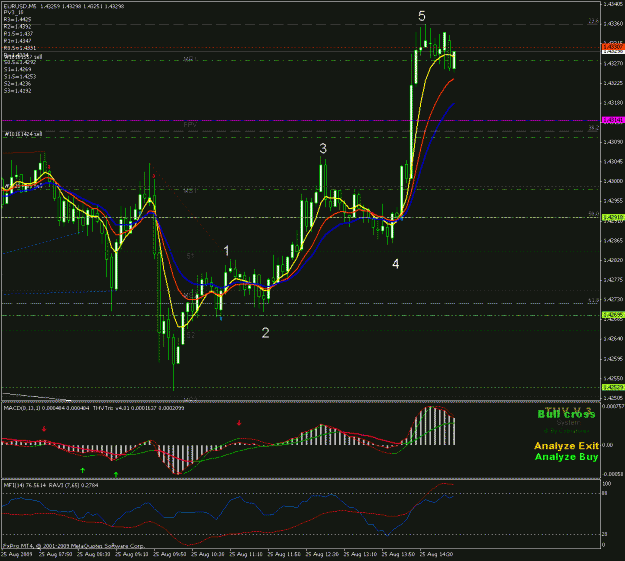Click the R1=1.4347 pivot label
This screenshot has width=625, height=561.
17,41
